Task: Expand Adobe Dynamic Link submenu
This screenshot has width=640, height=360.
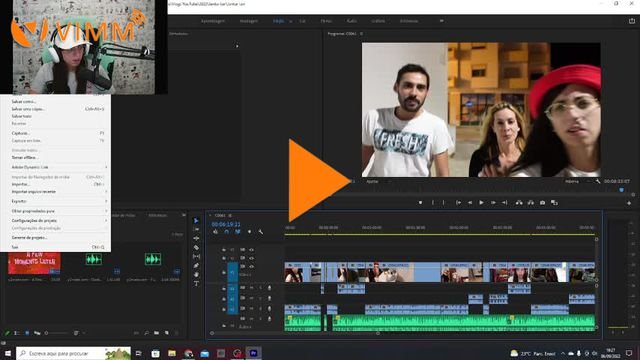Action: tap(57, 167)
